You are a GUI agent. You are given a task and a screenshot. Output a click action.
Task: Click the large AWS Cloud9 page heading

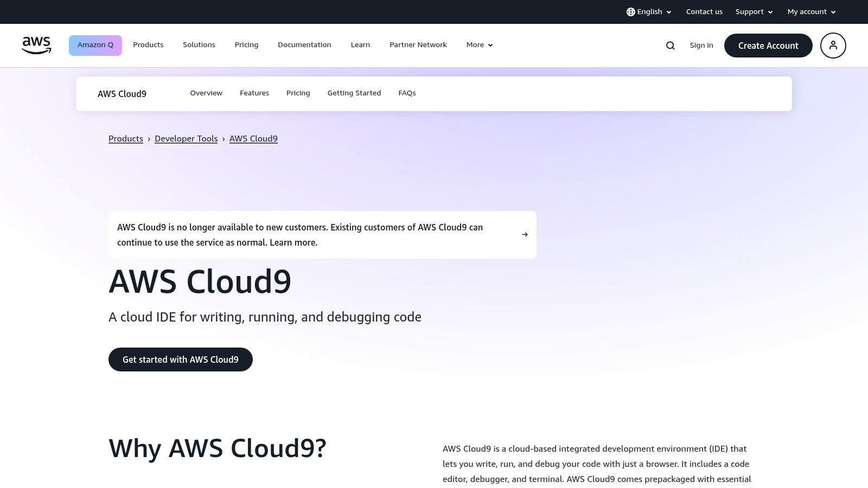coord(200,281)
